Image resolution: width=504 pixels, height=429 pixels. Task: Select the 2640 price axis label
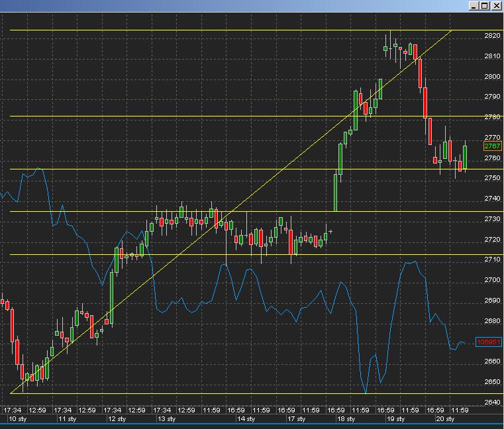tap(492, 402)
